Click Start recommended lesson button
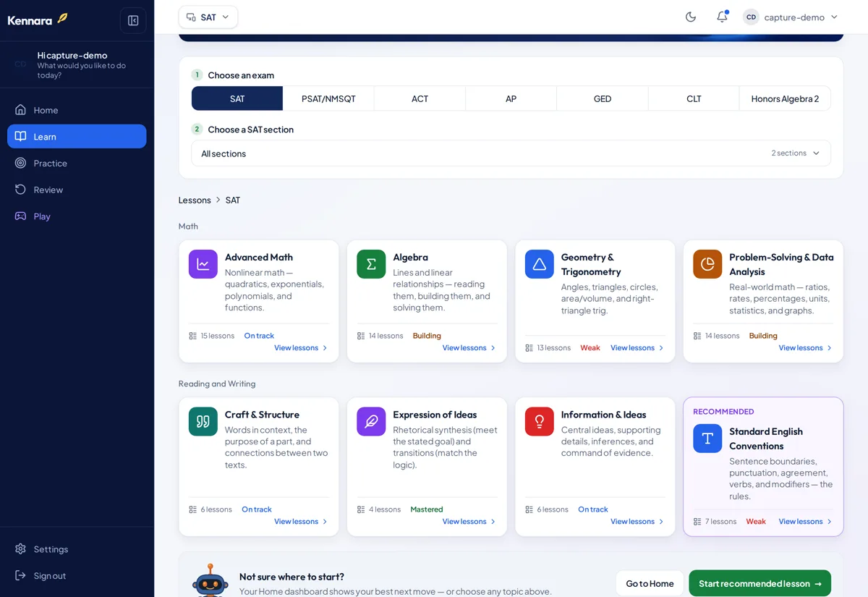Viewport: 868px width, 597px height. (760, 583)
